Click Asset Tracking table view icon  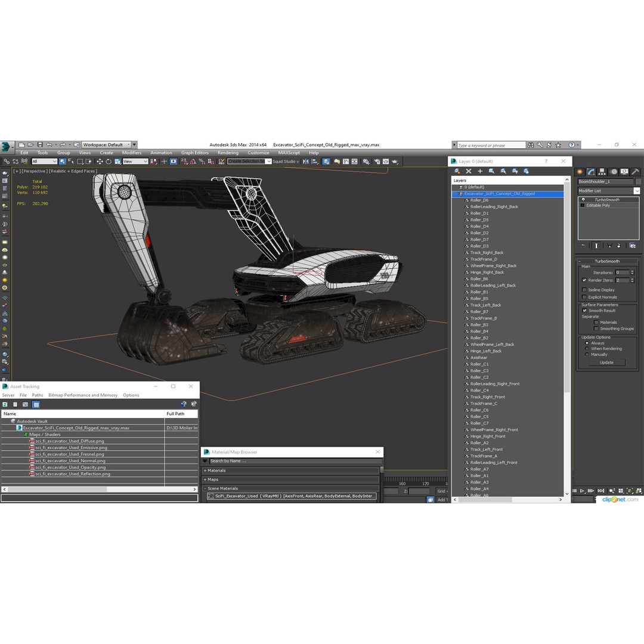[x=36, y=404]
